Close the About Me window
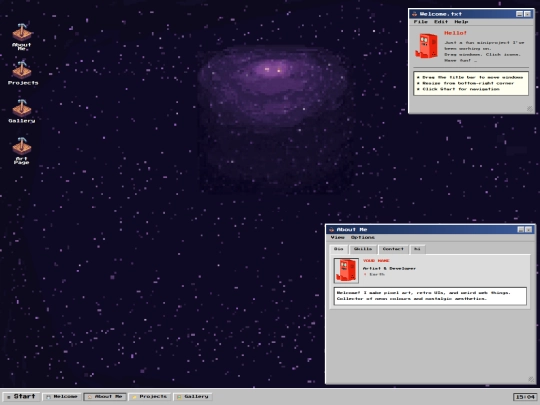 tap(529, 230)
